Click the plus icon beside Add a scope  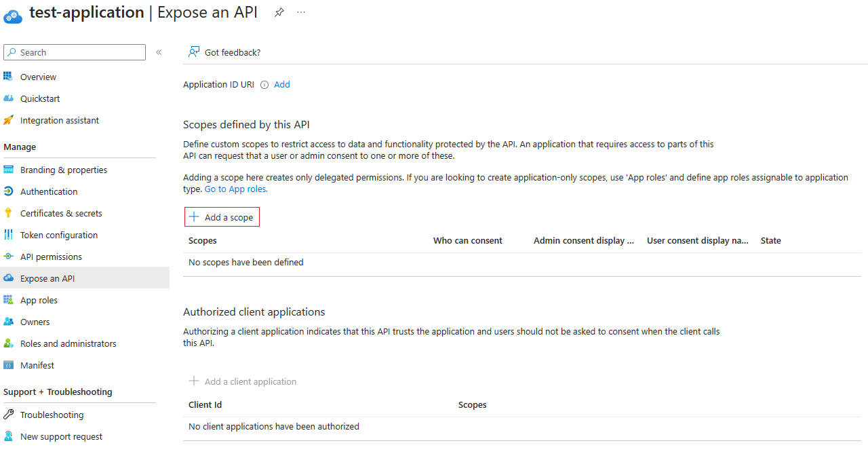point(194,217)
